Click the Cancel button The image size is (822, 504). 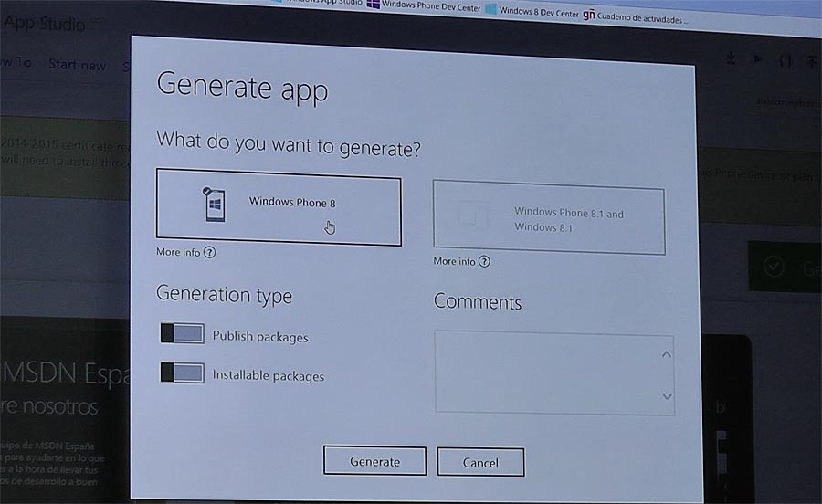pos(480,462)
